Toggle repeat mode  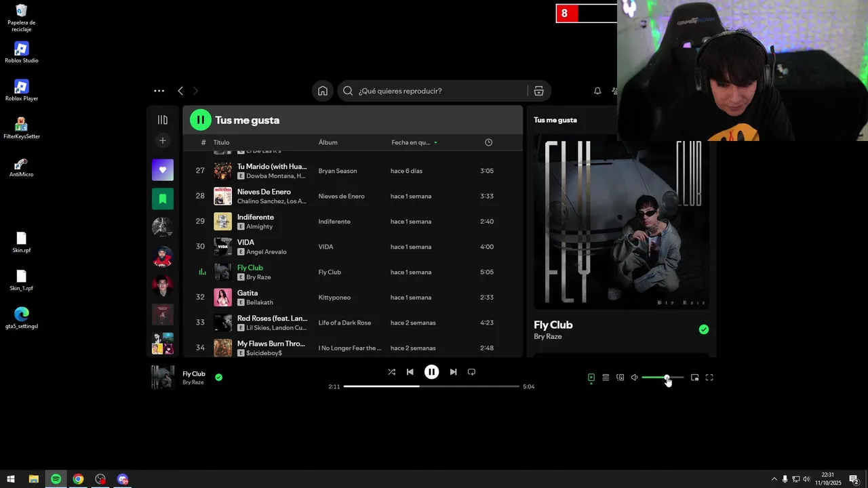tap(471, 372)
